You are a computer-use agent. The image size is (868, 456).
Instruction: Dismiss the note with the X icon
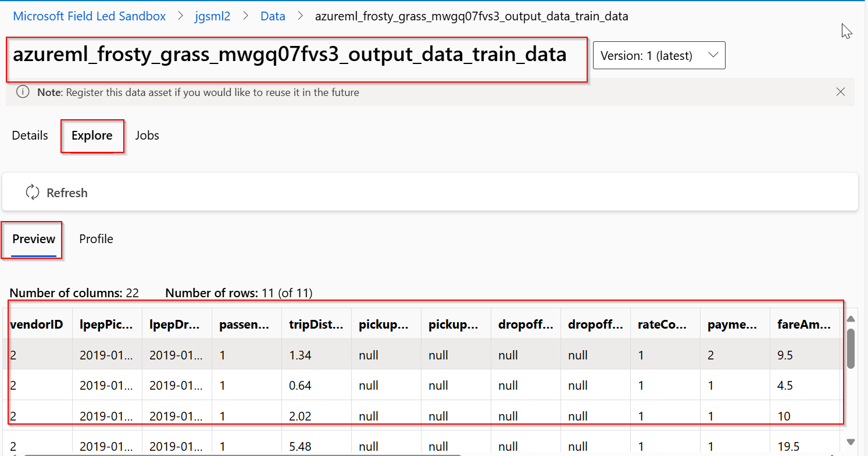[x=840, y=91]
